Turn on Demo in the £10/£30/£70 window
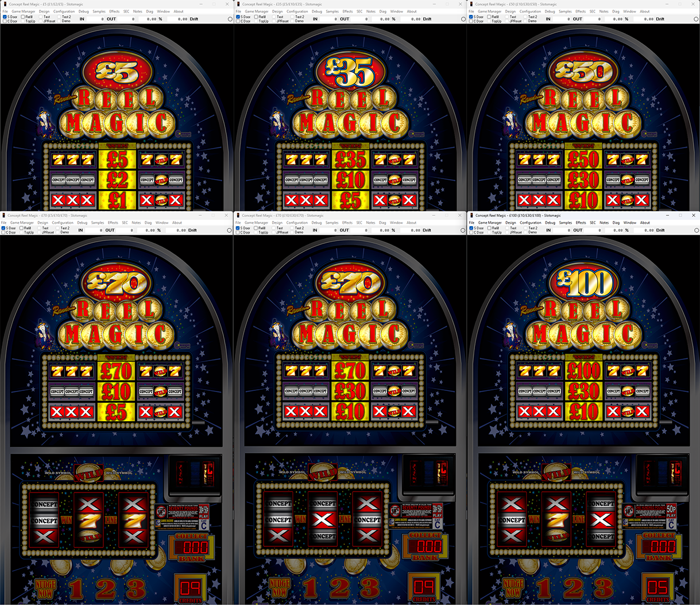The height and width of the screenshot is (605, 700). (x=292, y=232)
